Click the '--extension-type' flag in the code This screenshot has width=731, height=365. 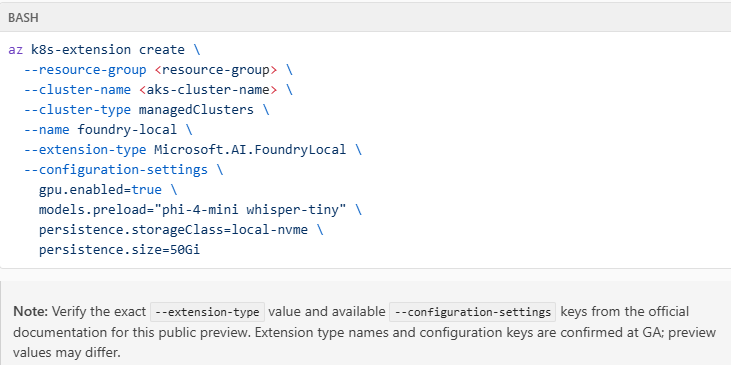85,150
